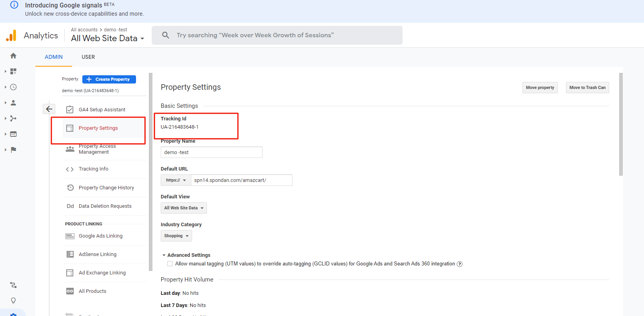644x316 pixels.
Task: Click the Tracking Info code brackets icon
Action: (70, 169)
